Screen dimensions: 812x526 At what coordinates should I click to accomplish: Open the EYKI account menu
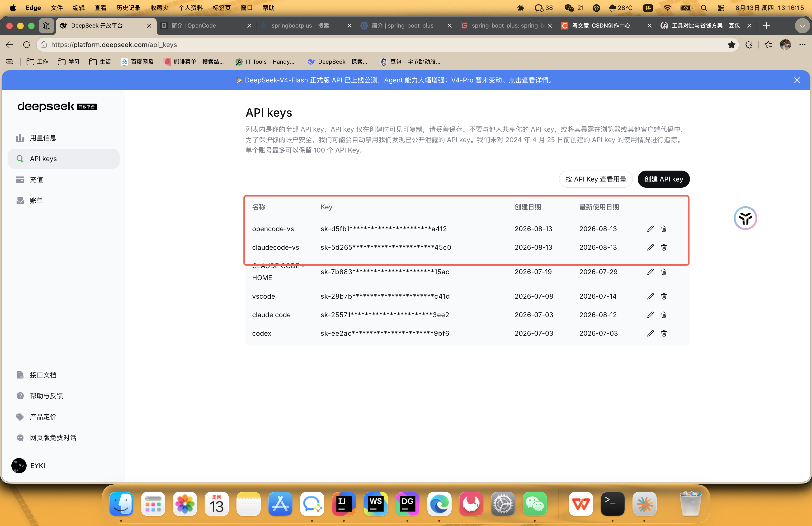29,466
